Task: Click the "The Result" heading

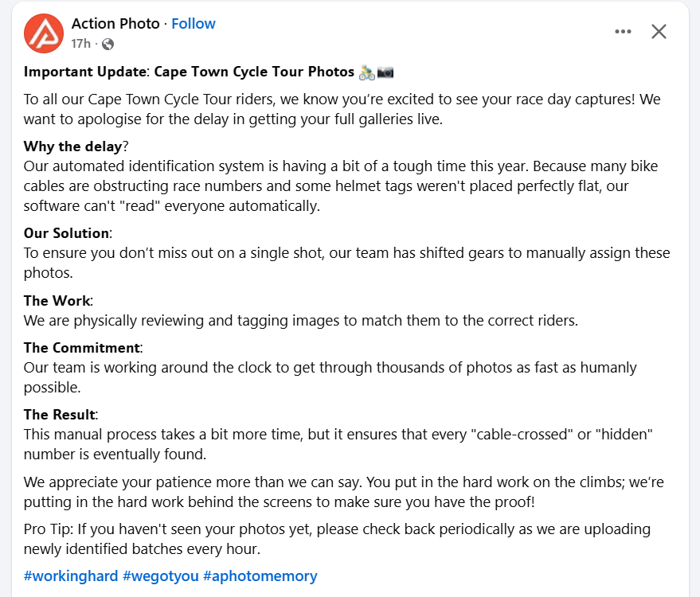Action: (x=60, y=415)
